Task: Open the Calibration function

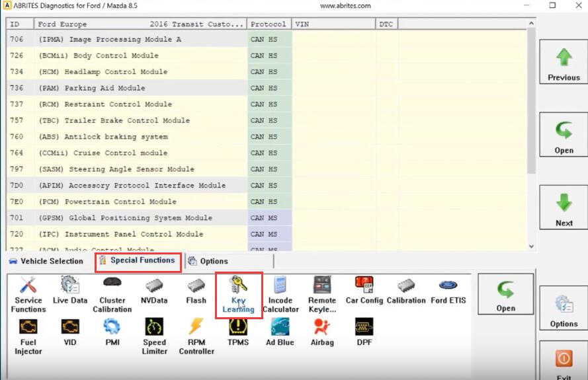Action: click(406, 290)
